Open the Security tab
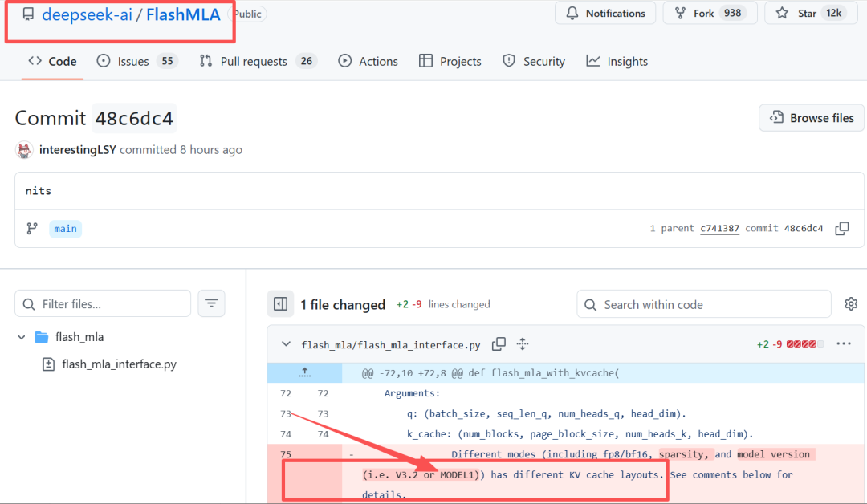The width and height of the screenshot is (867, 504). point(534,61)
